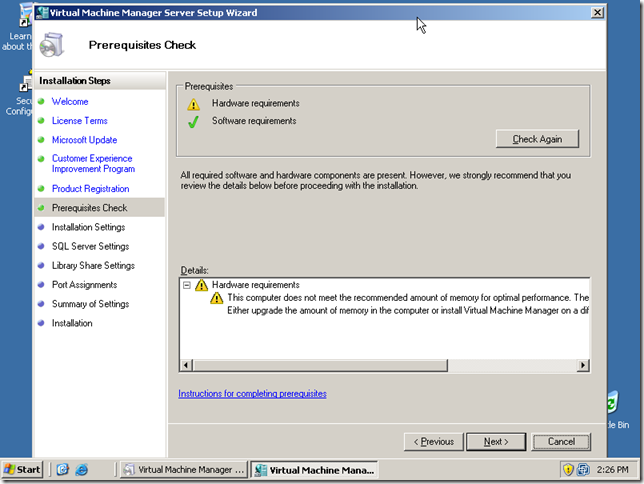The width and height of the screenshot is (644, 484).
Task: Open the Windows Start menu
Action: [23, 470]
